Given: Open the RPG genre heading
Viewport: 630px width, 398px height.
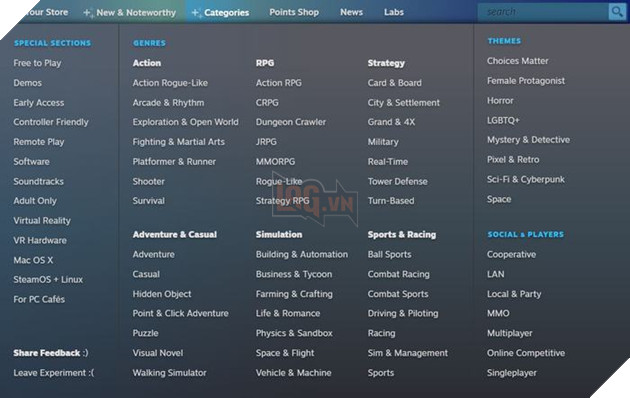Looking at the screenshot, I should coord(265,63).
